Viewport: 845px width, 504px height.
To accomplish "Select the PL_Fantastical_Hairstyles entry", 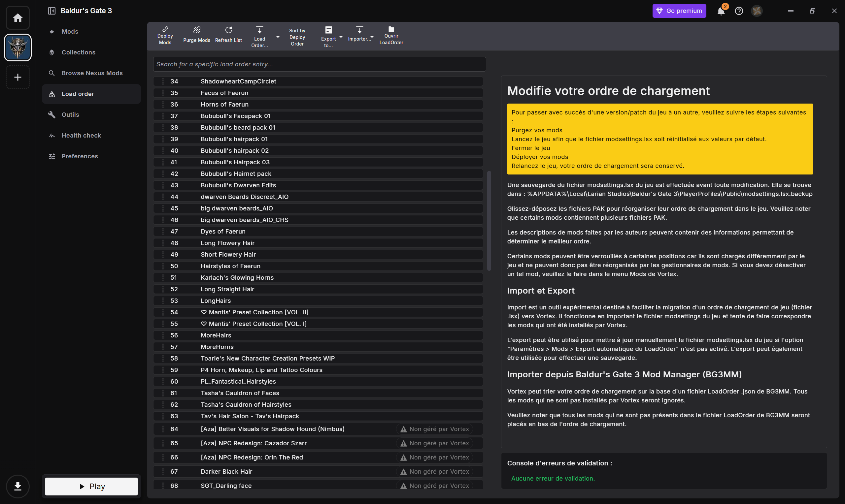I will [318, 382].
